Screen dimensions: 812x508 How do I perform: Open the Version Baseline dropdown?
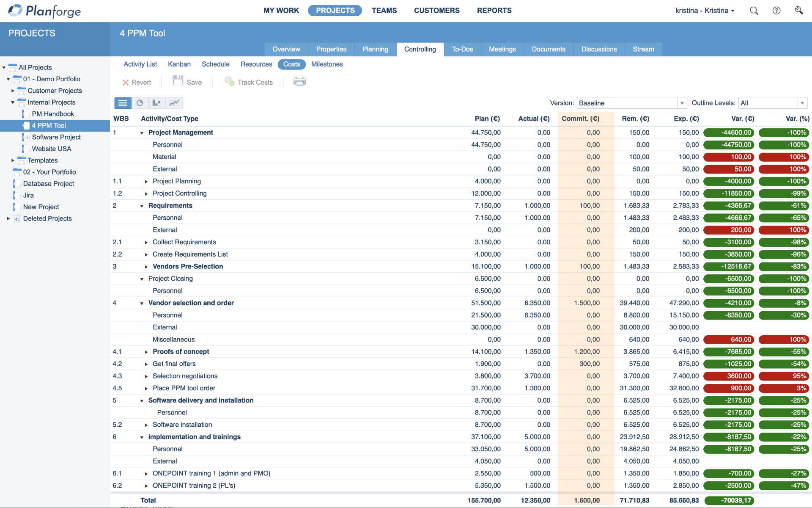pyautogui.click(x=682, y=103)
